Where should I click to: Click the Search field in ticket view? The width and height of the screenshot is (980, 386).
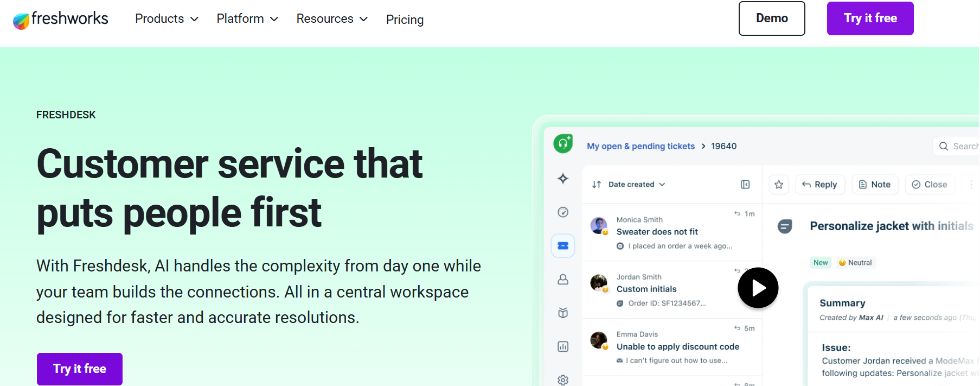pyautogui.click(x=957, y=146)
